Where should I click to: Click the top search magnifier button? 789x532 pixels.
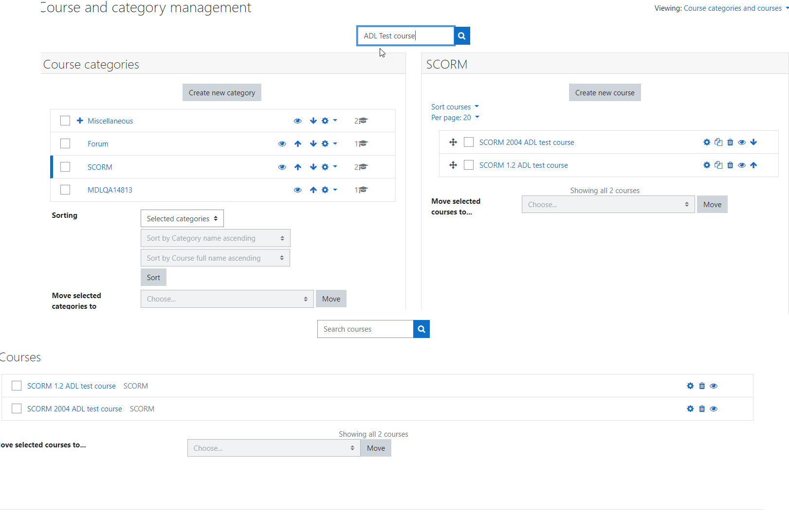pyautogui.click(x=462, y=35)
